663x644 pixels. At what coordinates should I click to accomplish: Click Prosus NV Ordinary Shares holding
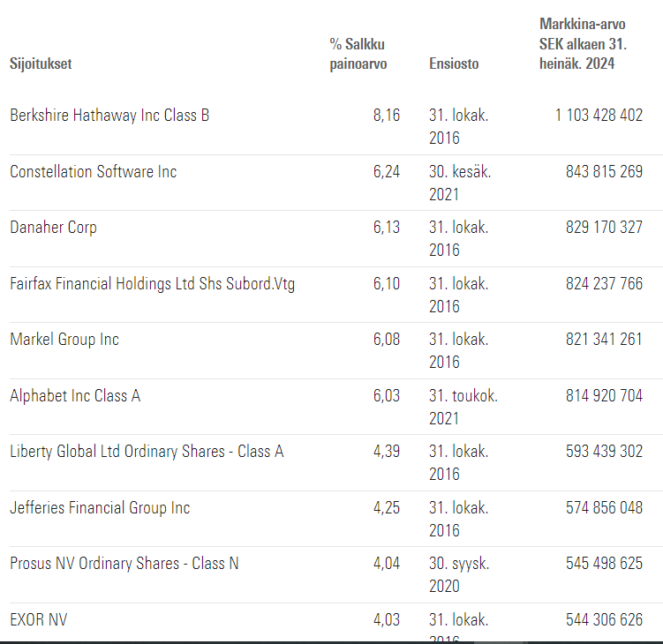124,564
